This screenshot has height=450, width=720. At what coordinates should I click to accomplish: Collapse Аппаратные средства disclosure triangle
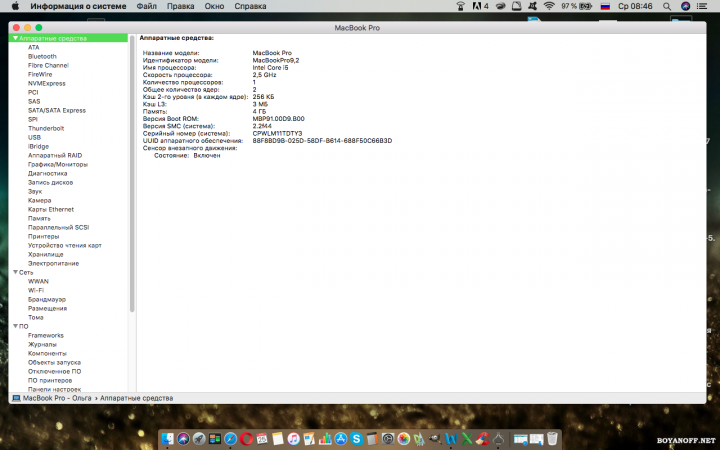15,38
